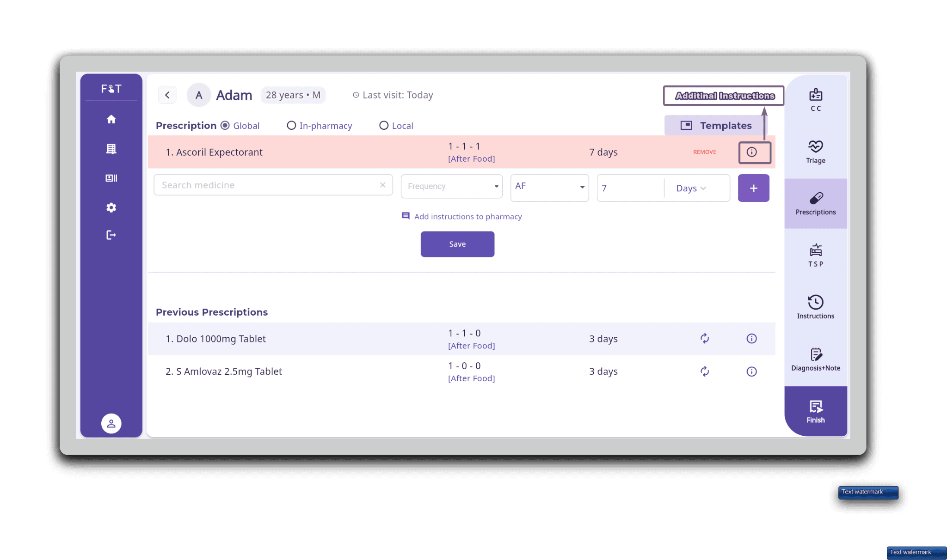Switch to the Instructions tab

pyautogui.click(x=816, y=308)
